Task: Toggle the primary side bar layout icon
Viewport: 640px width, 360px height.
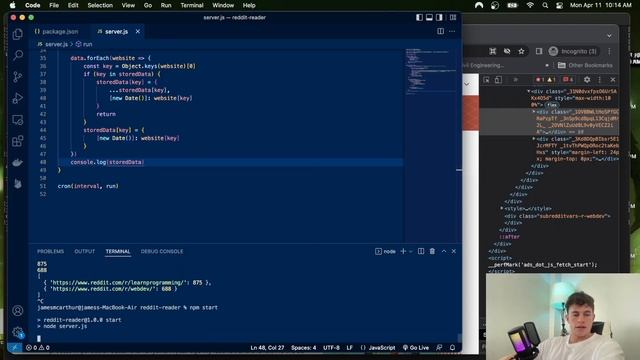Action: point(419,18)
